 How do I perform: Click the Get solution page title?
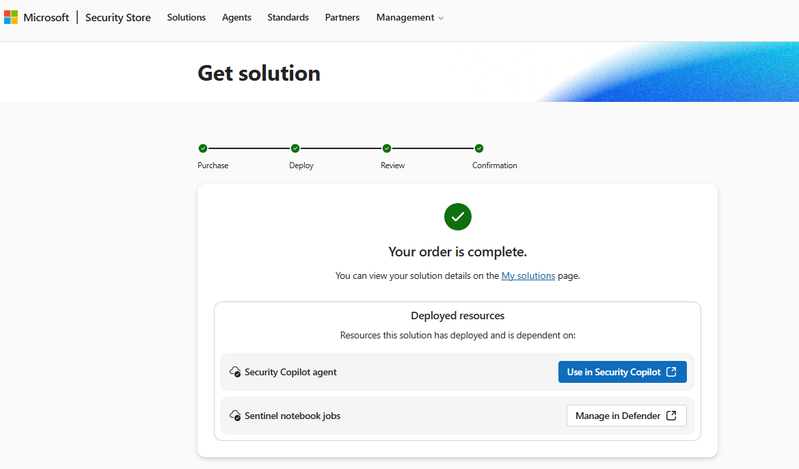click(259, 73)
